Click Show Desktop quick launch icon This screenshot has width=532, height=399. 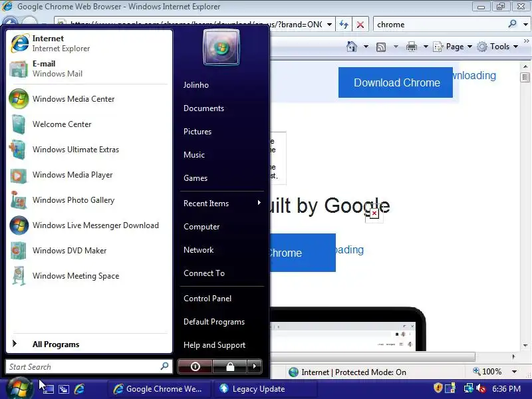pyautogui.click(x=48, y=389)
